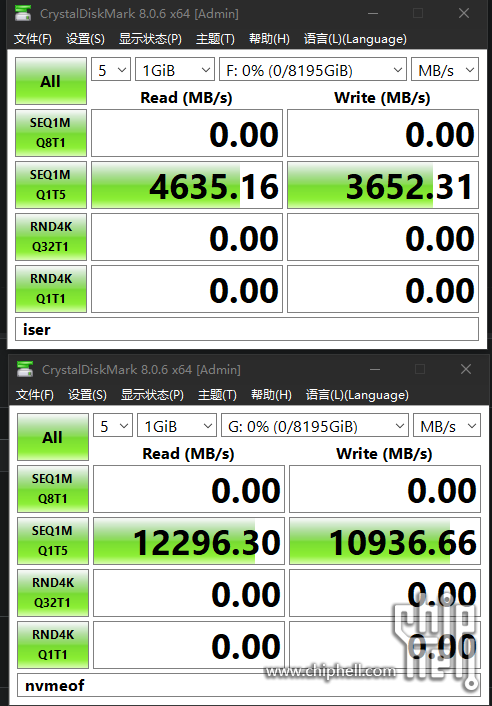Click write result 10936.66
The image size is (492, 706).
coord(385,541)
